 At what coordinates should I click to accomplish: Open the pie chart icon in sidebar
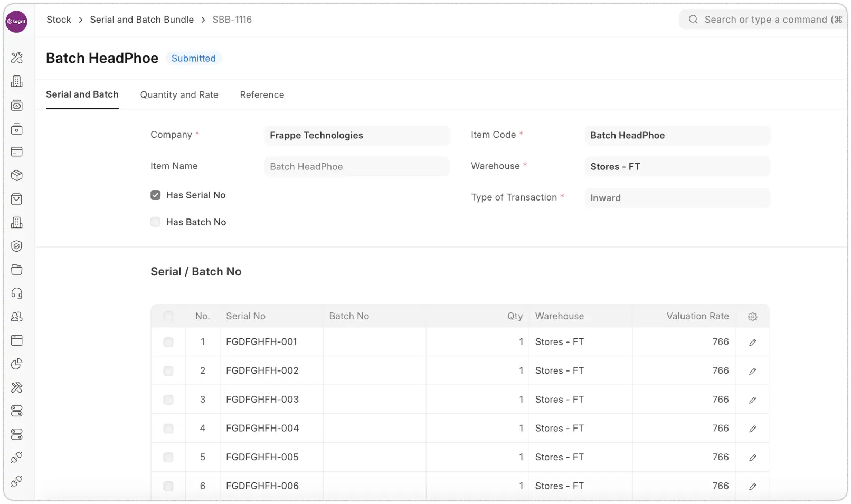(x=17, y=364)
